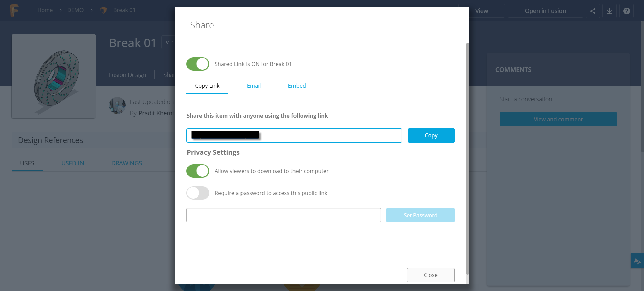Click the Set Password button
The height and width of the screenshot is (291, 644).
(420, 215)
